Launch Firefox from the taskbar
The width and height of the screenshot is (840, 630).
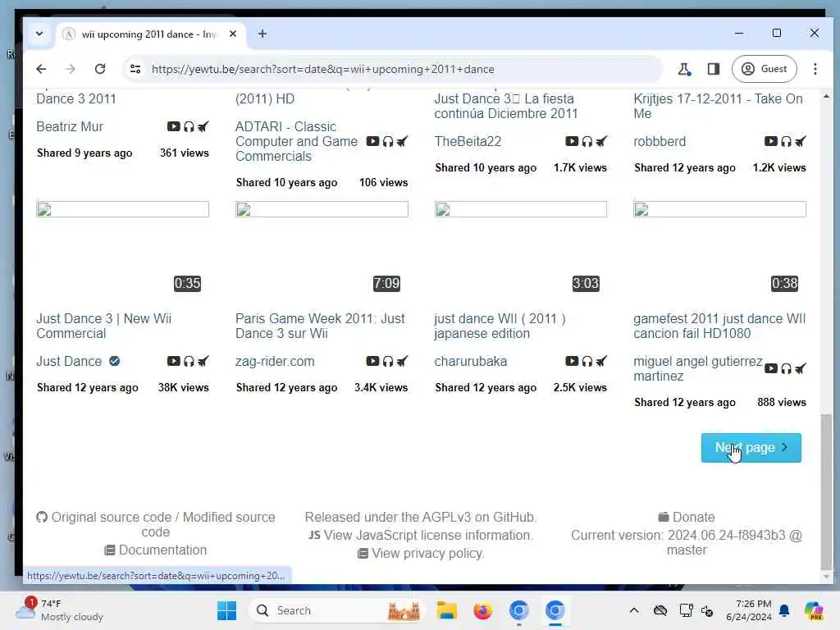tap(482, 610)
